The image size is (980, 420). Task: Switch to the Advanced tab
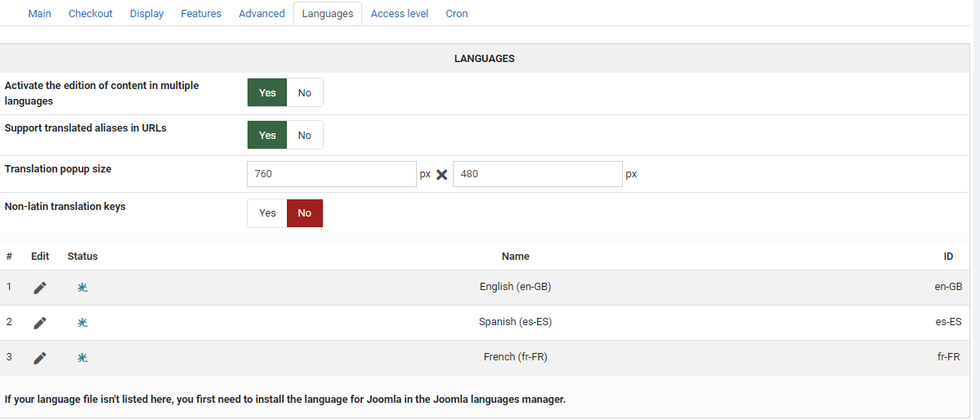click(x=262, y=14)
